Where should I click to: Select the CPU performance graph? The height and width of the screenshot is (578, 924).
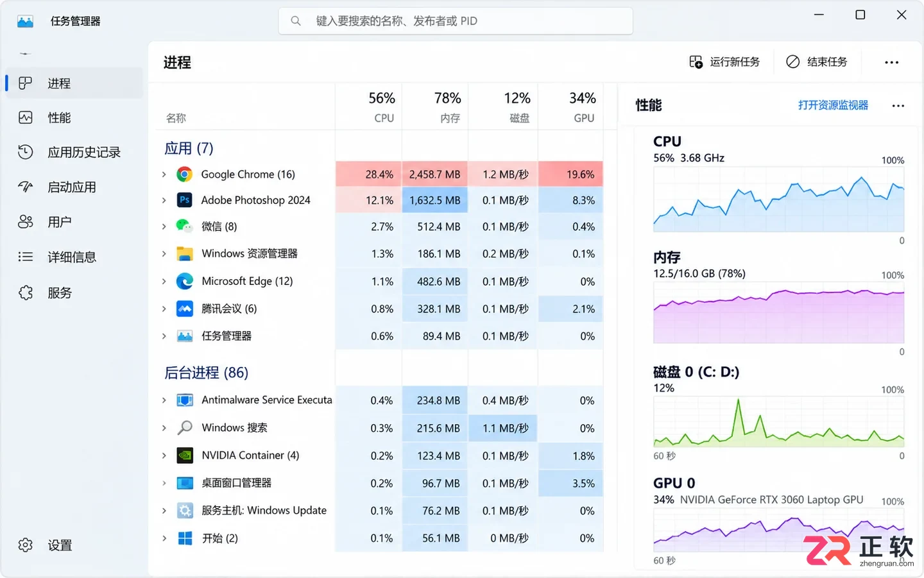778,199
